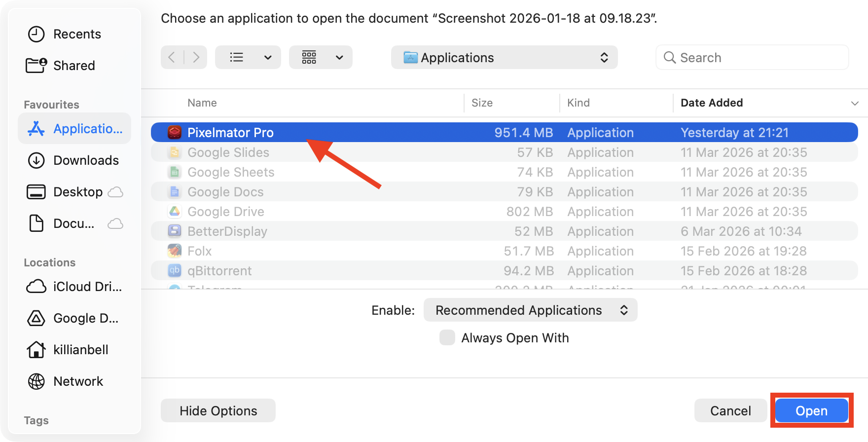The image size is (868, 442).
Task: Click the Date Added sort chevron
Action: tap(855, 103)
